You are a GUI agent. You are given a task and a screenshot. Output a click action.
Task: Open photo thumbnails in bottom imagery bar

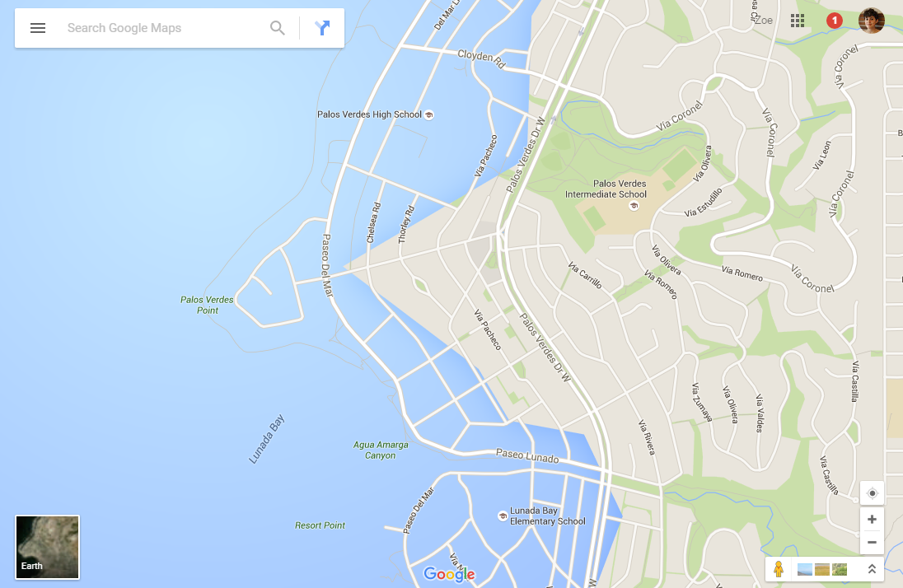821,570
